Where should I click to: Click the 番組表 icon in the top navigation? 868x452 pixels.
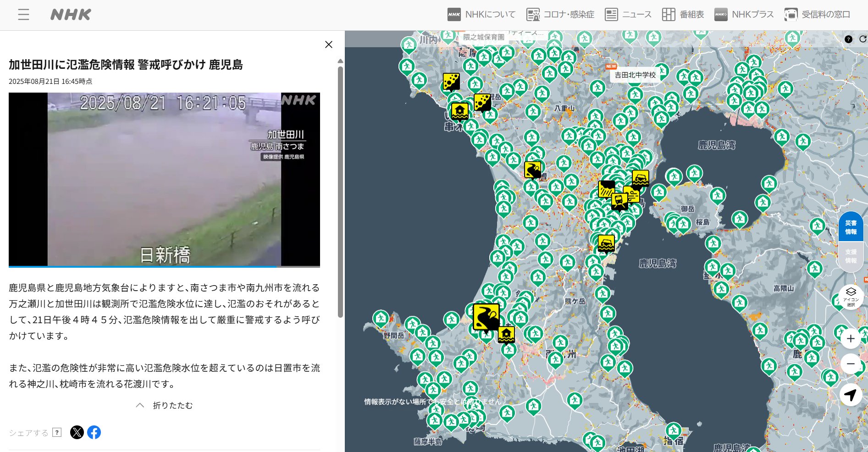pyautogui.click(x=669, y=14)
